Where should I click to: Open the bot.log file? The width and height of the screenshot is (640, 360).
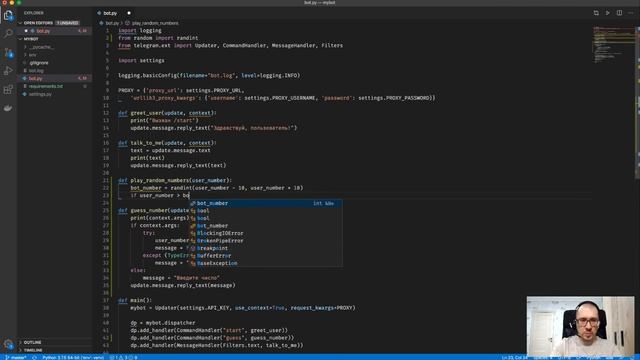pyautogui.click(x=36, y=71)
